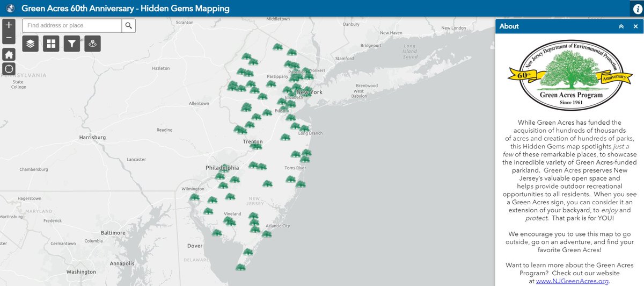Select the tree marker right of Atlantic City
The height and width of the screenshot is (286, 644).
tap(267, 234)
